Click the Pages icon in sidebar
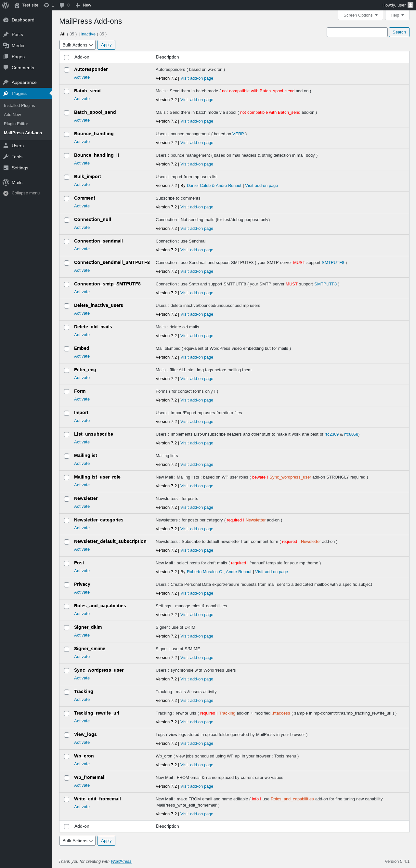Screen dimensions: 416x868 click(6, 57)
